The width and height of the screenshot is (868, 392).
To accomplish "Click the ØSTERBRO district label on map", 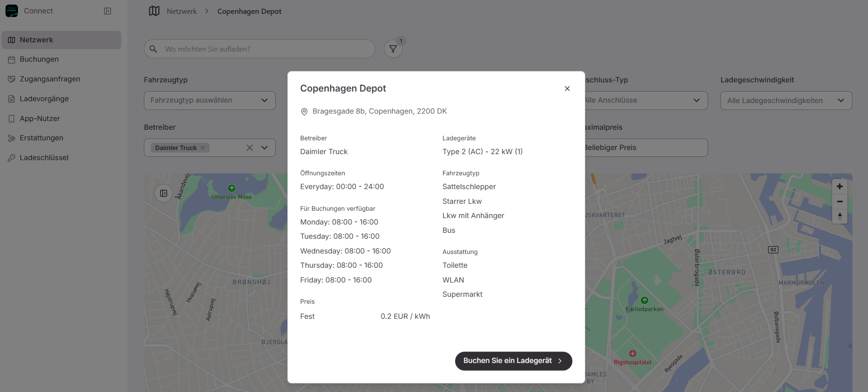I will [x=727, y=272].
